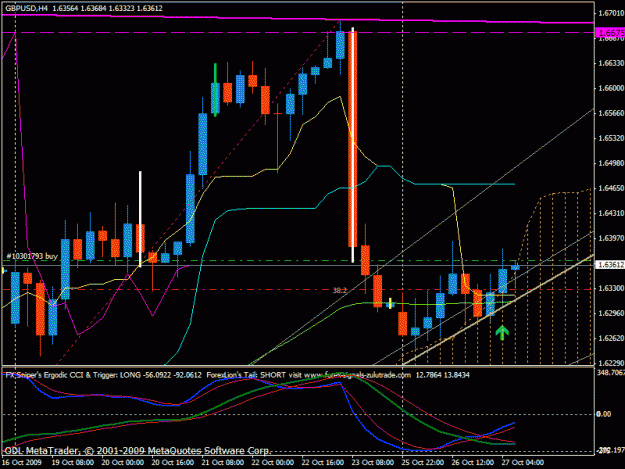The height and width of the screenshot is (469, 625).
Task: Click the 1.64650 price axis value
Action: point(611,188)
